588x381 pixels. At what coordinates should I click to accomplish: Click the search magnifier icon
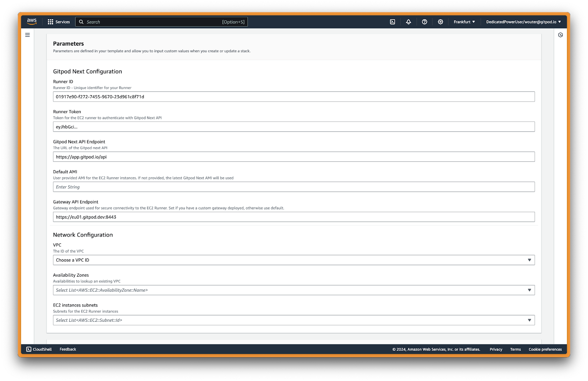(81, 22)
